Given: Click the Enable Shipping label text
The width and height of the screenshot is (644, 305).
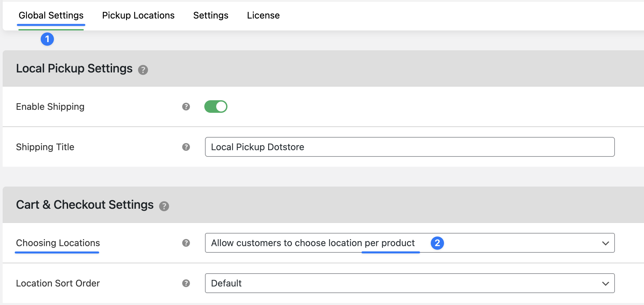Looking at the screenshot, I should tap(50, 107).
